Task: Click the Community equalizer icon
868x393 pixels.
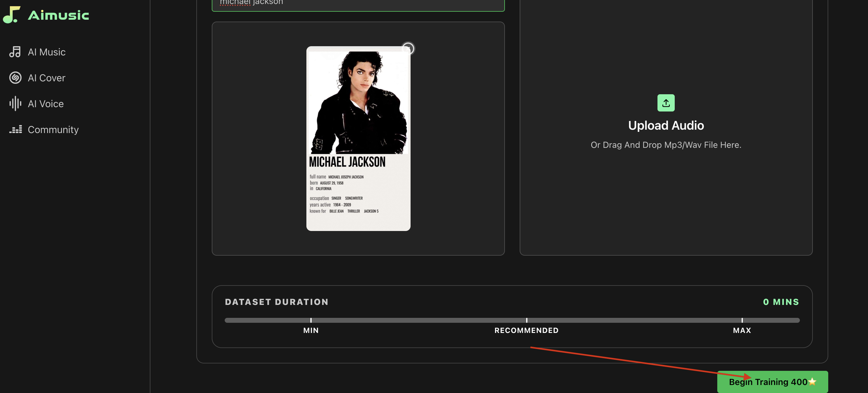Action: tap(15, 129)
